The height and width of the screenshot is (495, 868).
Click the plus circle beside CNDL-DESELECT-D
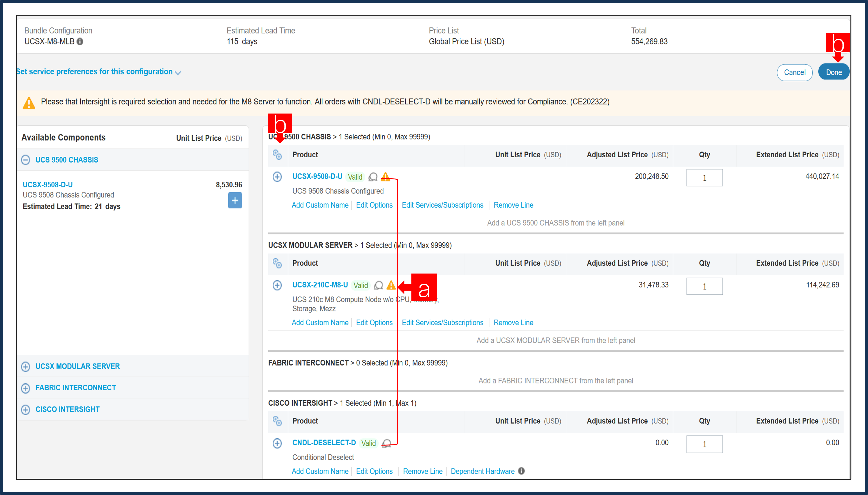click(x=277, y=443)
